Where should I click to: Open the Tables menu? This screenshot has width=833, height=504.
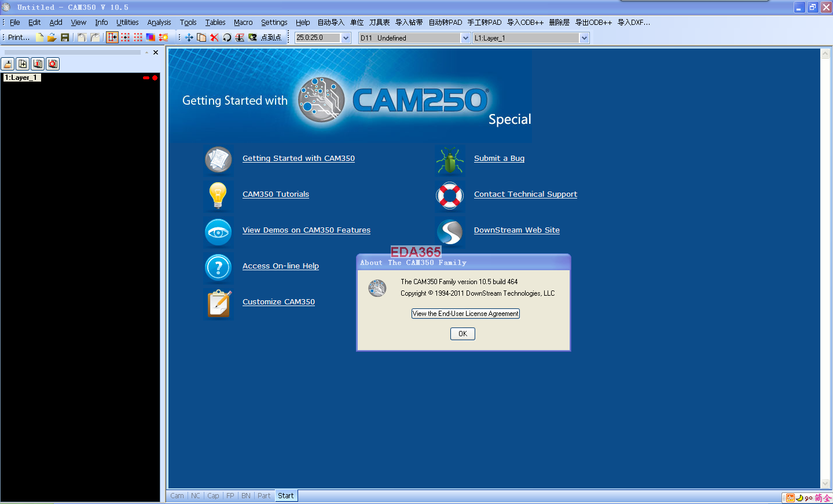[215, 23]
